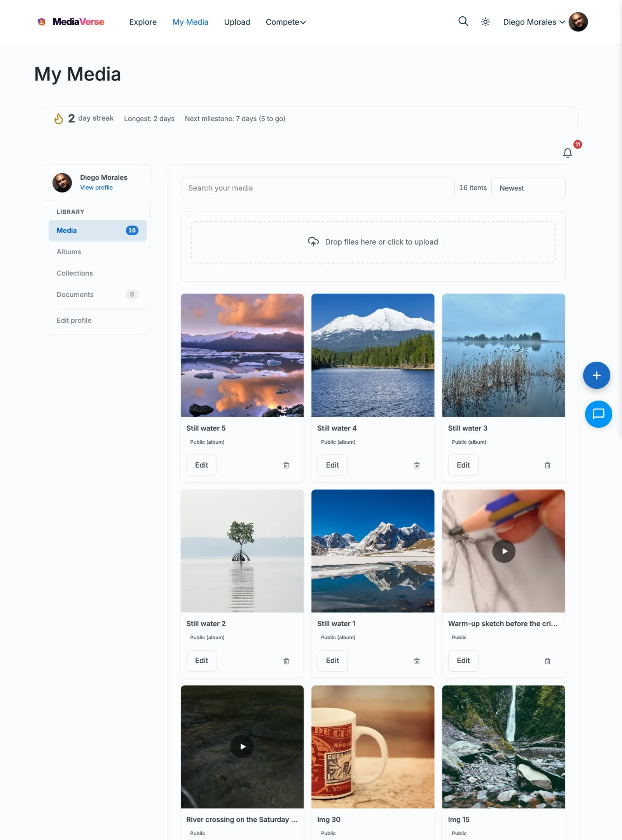Play the Warm-up sketch video
622x840 pixels.
[x=504, y=551]
